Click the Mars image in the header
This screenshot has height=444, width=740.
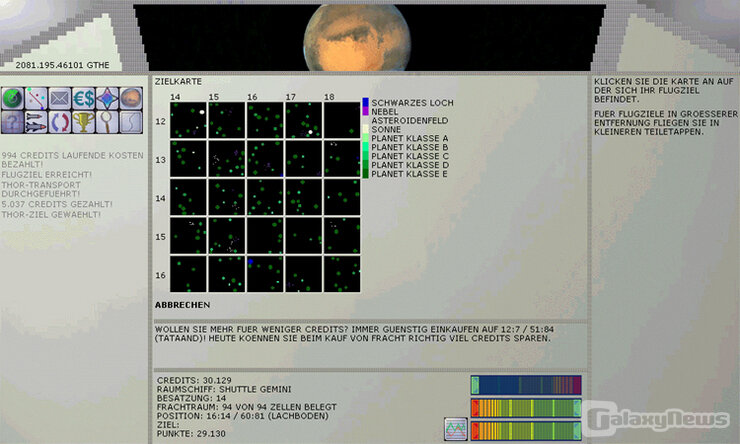click(357, 37)
